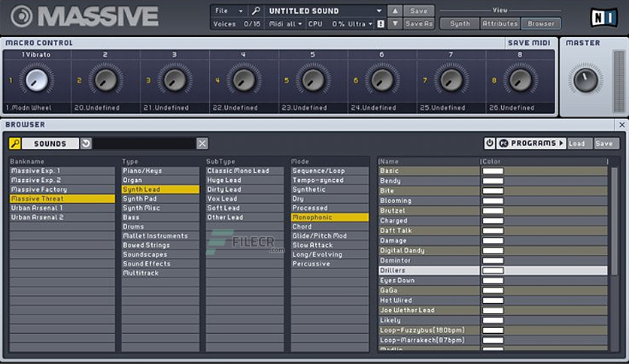Click color swatch for GaGa preset

(x=493, y=290)
